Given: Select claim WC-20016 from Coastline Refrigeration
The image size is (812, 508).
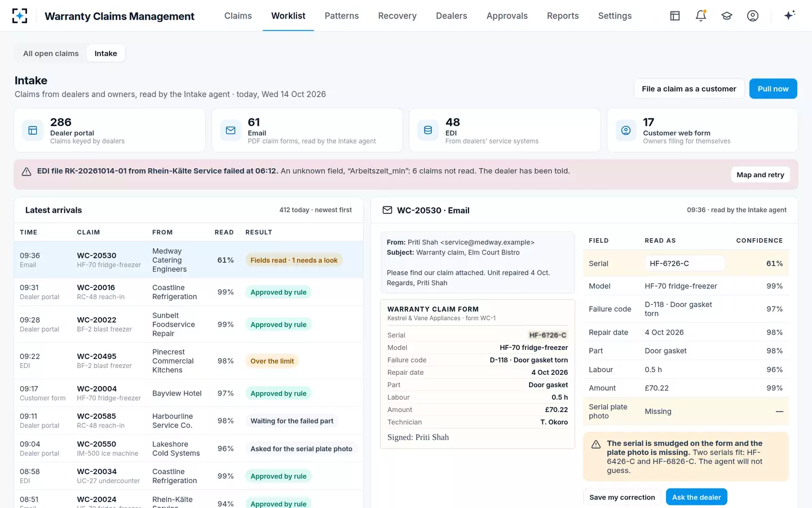Looking at the screenshot, I should 188,292.
